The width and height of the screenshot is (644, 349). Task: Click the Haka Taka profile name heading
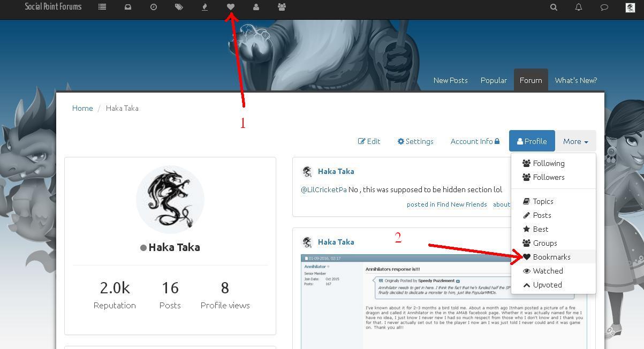[x=174, y=247]
